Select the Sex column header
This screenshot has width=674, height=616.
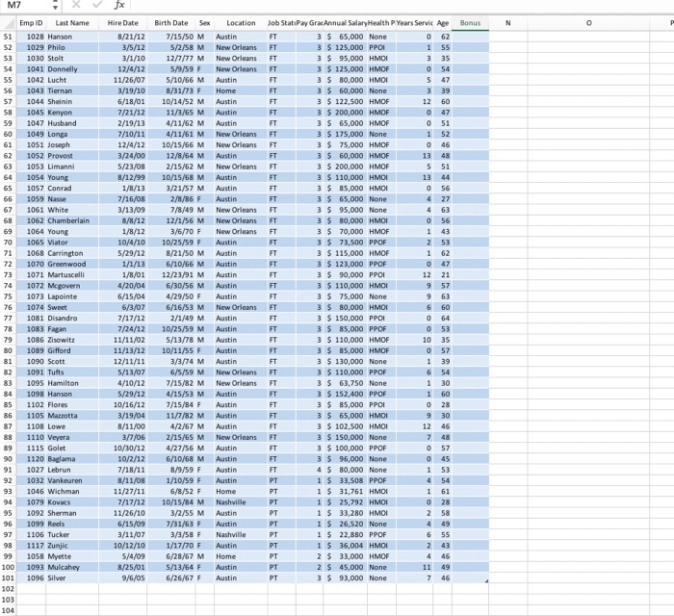click(x=204, y=23)
